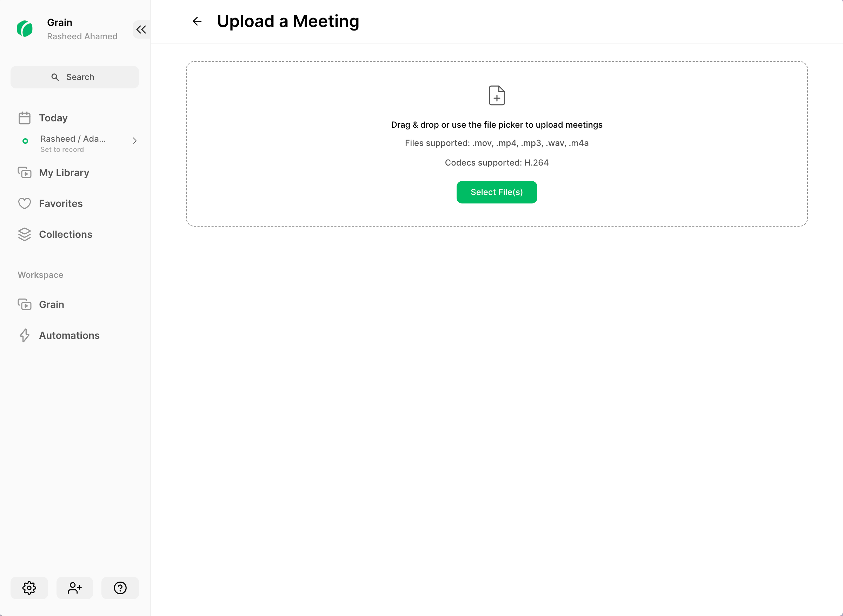This screenshot has width=843, height=616.
Task: Click the Set to record label
Action: [62, 149]
